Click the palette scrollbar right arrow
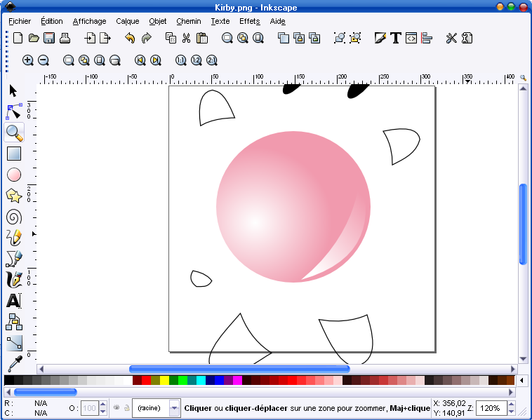532x420 pixels. coord(511,392)
